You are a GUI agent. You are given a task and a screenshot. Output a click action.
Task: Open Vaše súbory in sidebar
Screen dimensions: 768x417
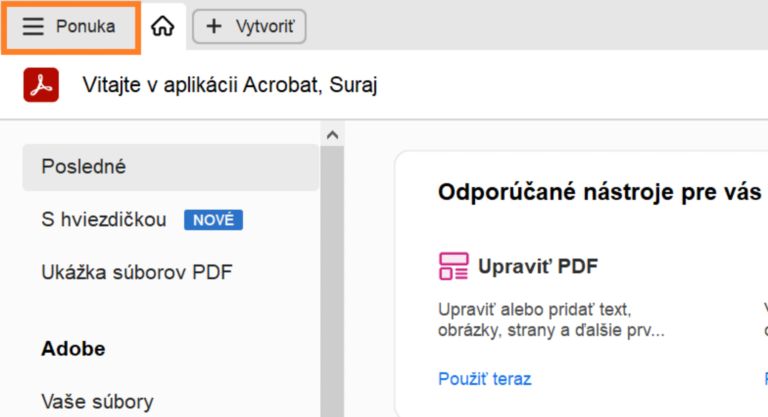tap(97, 402)
